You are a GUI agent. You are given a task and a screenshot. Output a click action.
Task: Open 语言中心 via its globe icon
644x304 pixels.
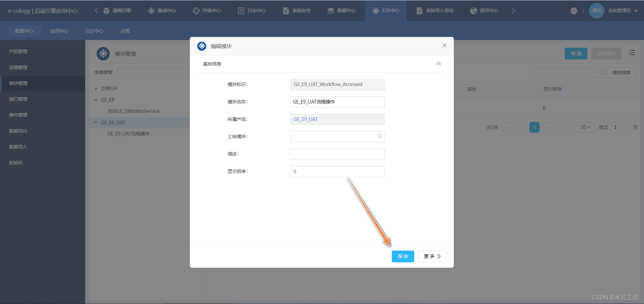pos(473,10)
